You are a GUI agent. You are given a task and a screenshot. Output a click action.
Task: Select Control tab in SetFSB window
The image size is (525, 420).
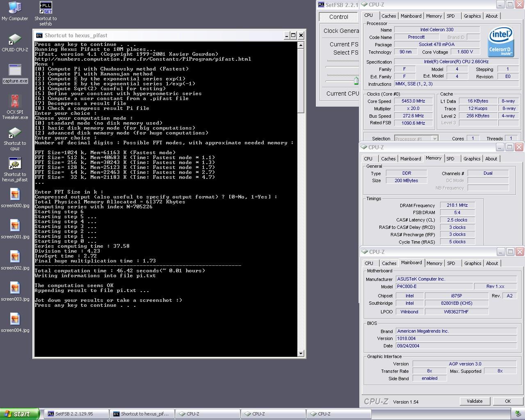click(x=339, y=17)
